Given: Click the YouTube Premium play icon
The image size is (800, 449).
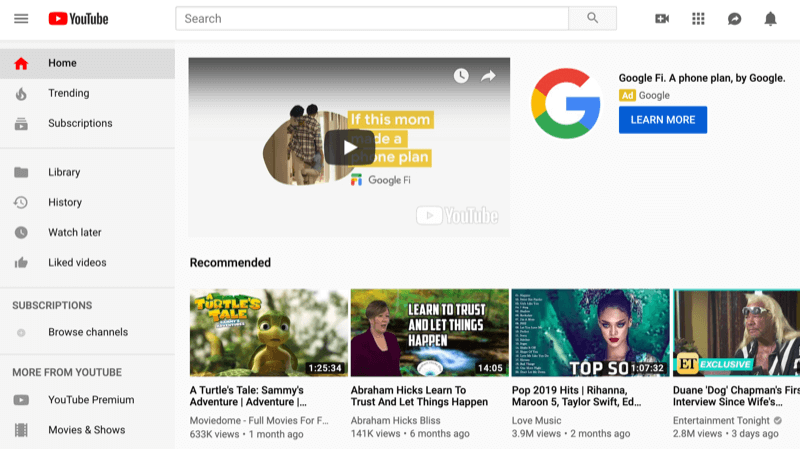Looking at the screenshot, I should pyautogui.click(x=21, y=400).
